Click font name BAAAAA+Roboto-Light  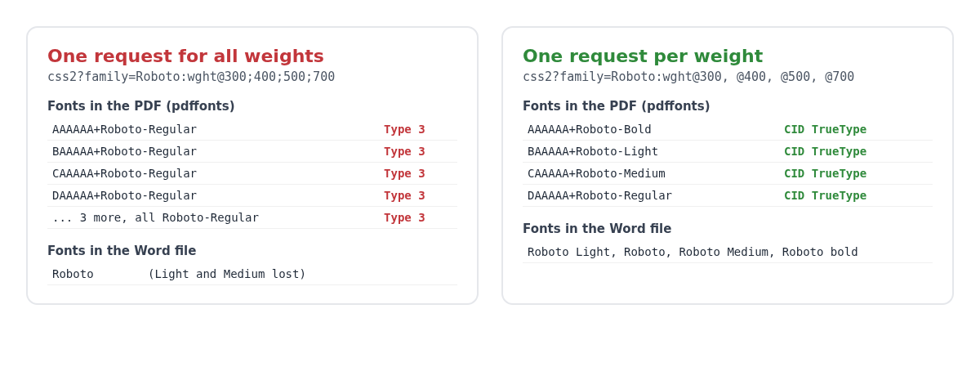593,151
